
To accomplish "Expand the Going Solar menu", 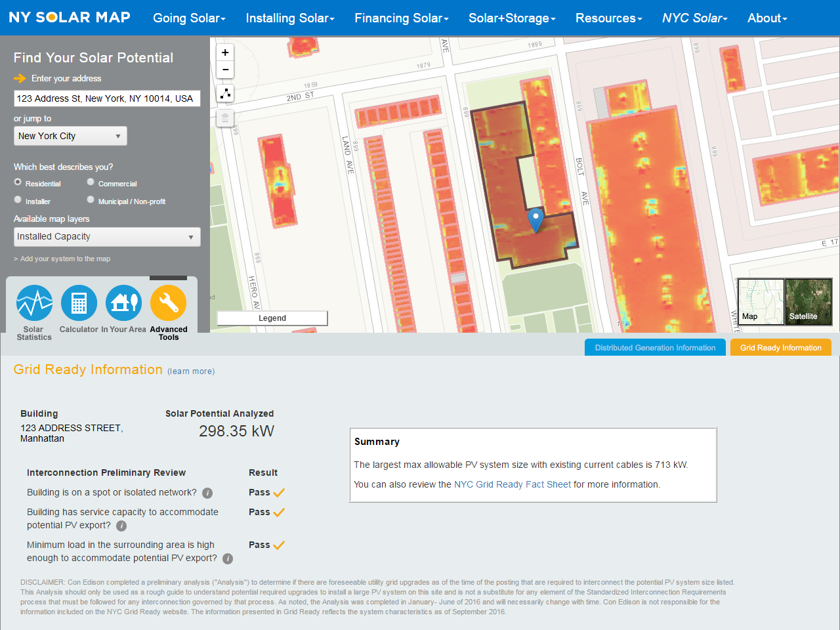I will [x=189, y=18].
